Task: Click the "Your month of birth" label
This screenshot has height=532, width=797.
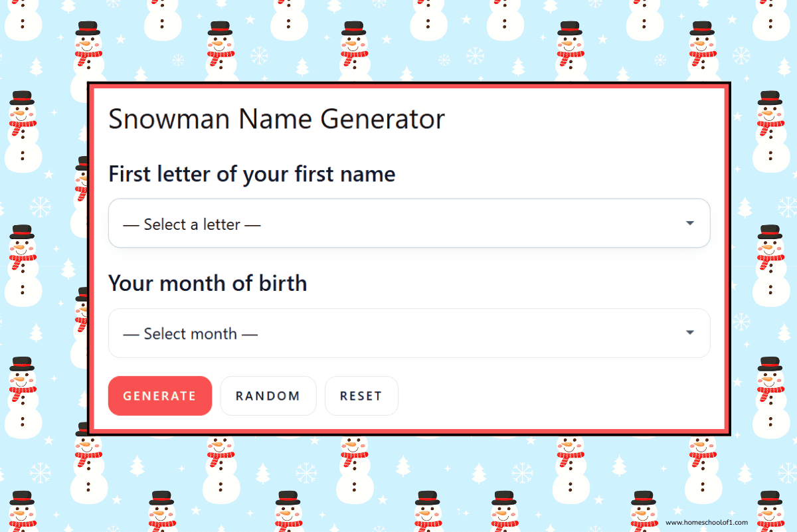Action: coord(208,284)
